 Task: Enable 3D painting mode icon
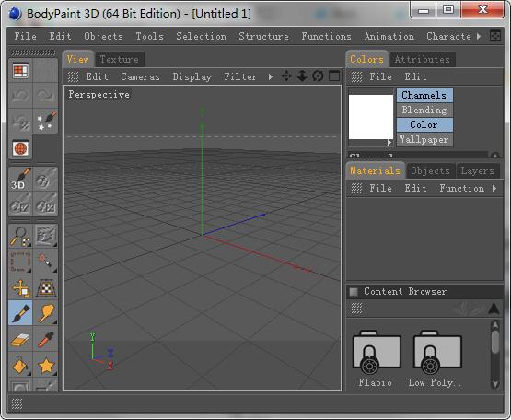click(20, 179)
